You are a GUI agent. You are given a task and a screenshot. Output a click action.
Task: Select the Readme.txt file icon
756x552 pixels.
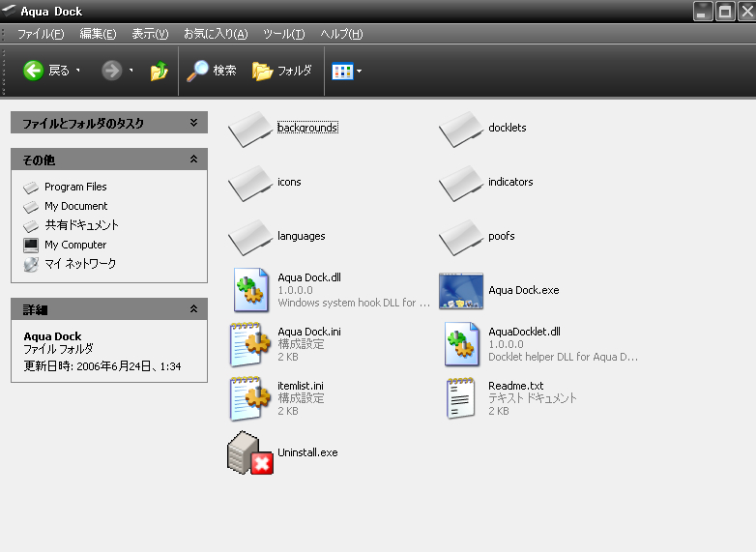(x=460, y=398)
